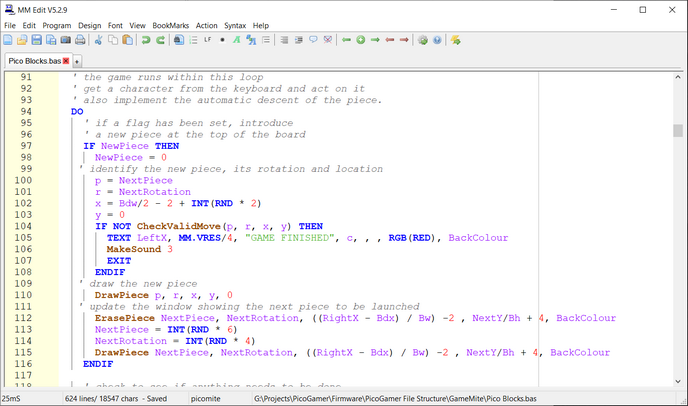688x406 pixels.
Task: Click the MM Edit title bar app icon
Action: [9, 9]
